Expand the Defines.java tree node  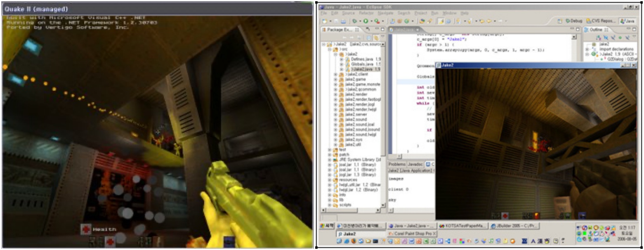(x=341, y=59)
